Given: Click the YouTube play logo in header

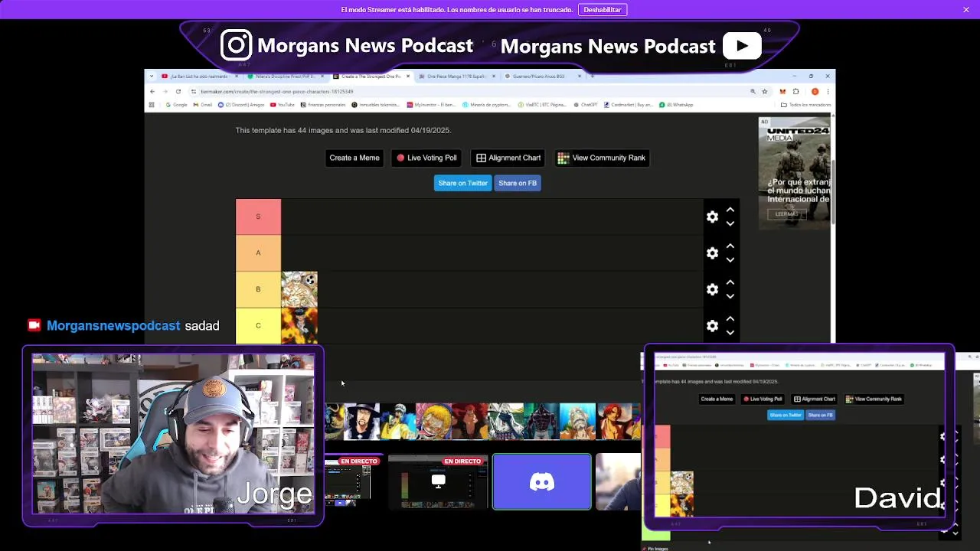Looking at the screenshot, I should click(742, 46).
